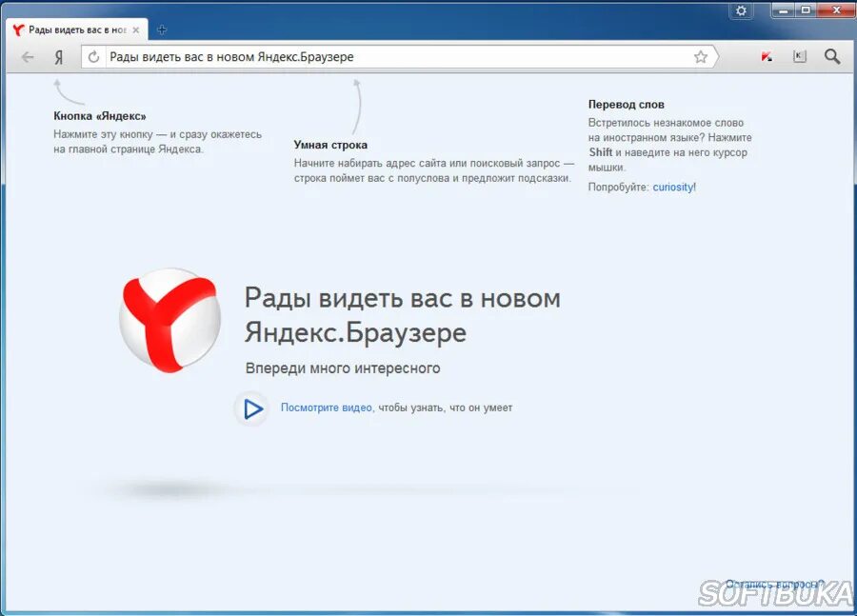The width and height of the screenshot is (857, 616).
Task: Click the 'Перевод слов' heading
Action: tap(626, 105)
